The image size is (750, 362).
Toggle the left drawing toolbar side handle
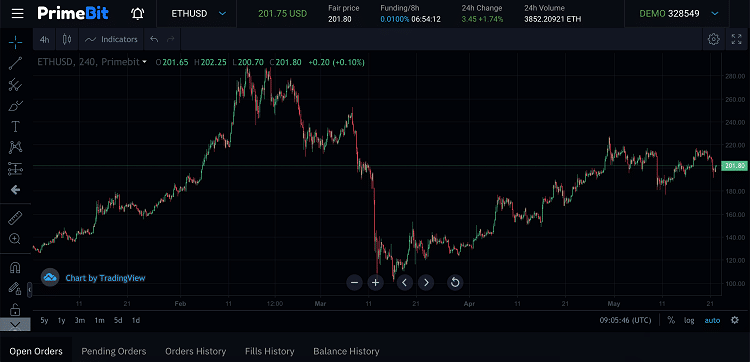coord(30,290)
